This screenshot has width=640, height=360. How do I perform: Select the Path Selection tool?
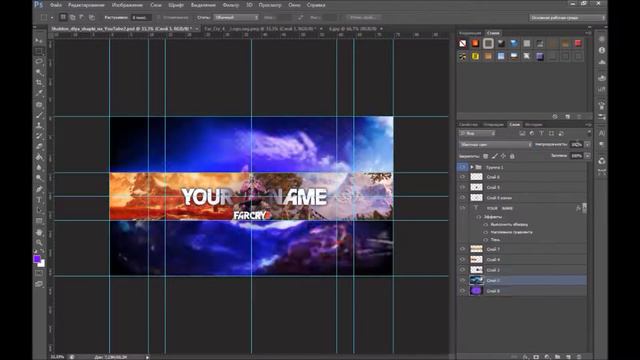point(39,211)
